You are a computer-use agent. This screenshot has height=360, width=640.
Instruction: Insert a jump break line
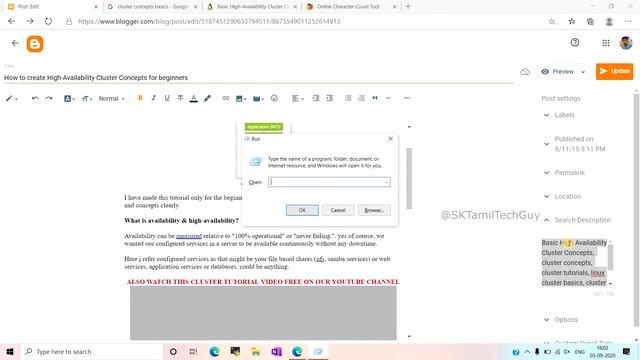click(388, 98)
